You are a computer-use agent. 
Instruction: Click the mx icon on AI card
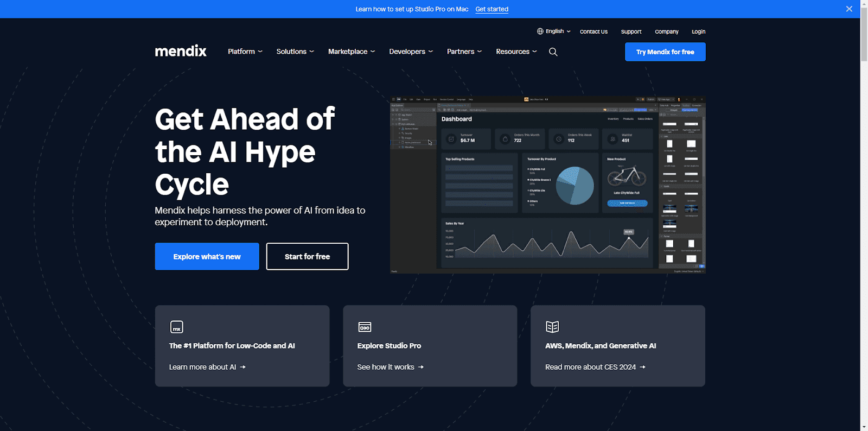tap(177, 327)
